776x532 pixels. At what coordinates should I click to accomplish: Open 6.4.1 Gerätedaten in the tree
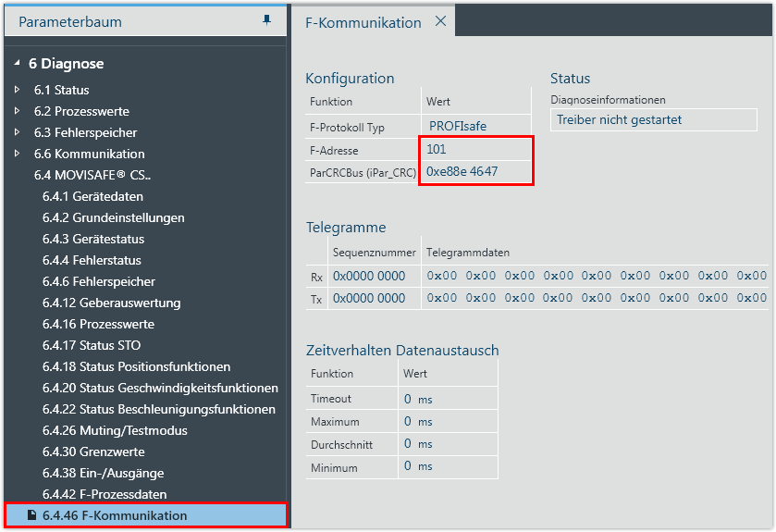tap(92, 196)
